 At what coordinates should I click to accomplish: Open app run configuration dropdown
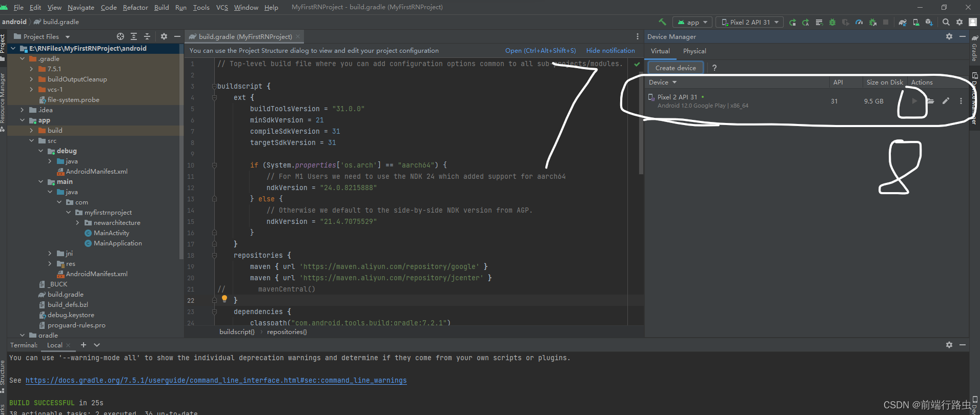click(692, 22)
